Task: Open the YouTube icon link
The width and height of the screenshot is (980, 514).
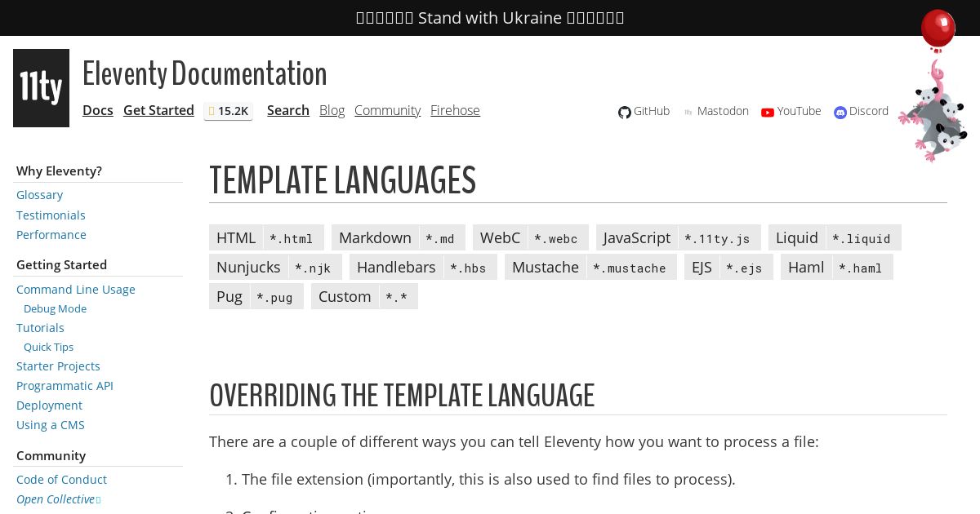Action: tap(768, 112)
